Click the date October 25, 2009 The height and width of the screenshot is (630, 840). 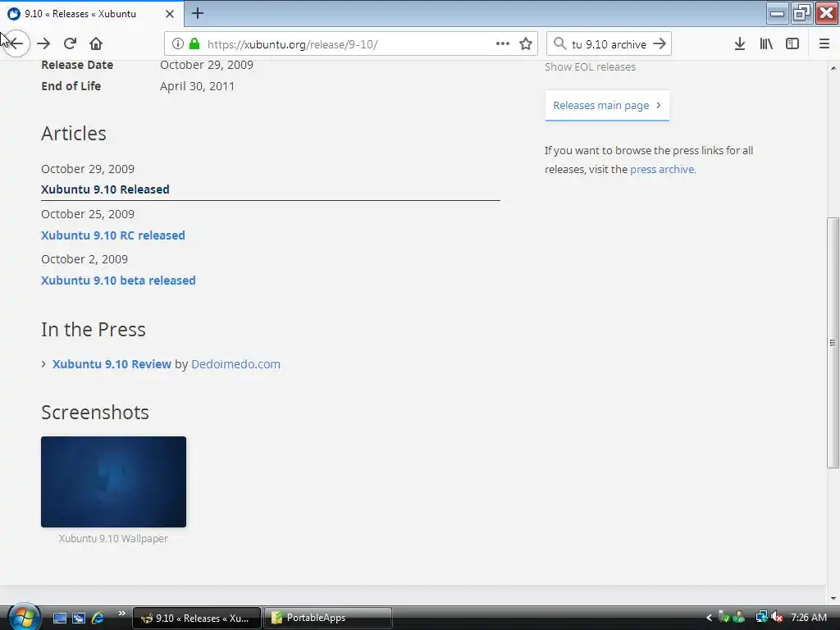pyautogui.click(x=88, y=214)
